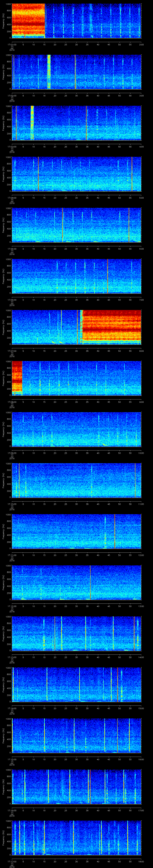The height and width of the screenshot is (868, 153).
Task: Click the red line near 36 seconds in 17:12:00 panel
Action: pos(90,582)
